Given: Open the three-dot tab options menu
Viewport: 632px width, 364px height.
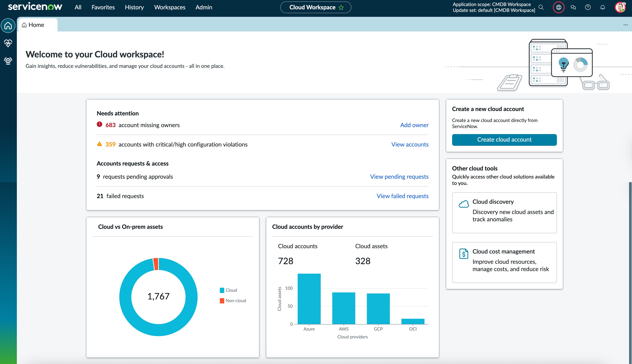Looking at the screenshot, I should click(x=625, y=25).
